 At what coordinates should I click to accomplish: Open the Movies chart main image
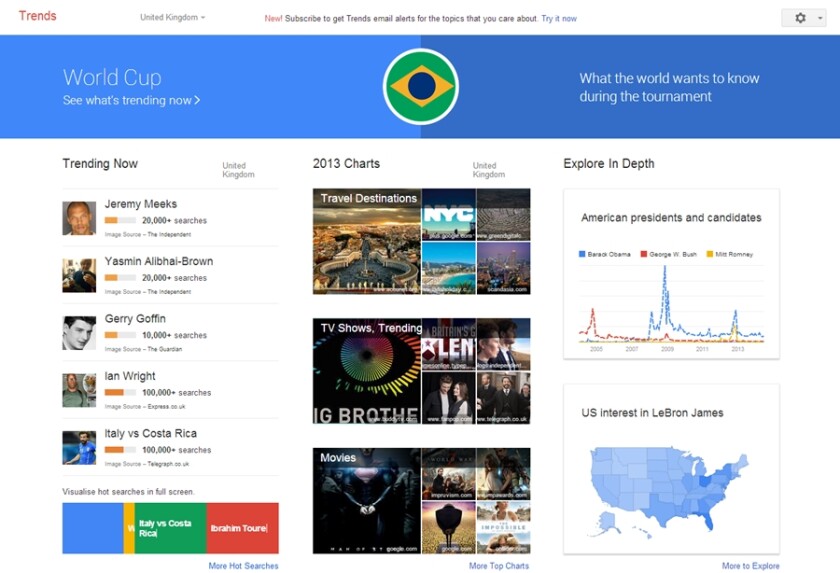click(367, 501)
